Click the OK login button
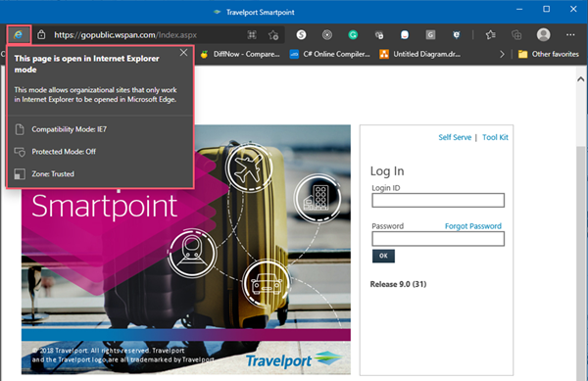Screen dimensions: 588x381 point(383,256)
